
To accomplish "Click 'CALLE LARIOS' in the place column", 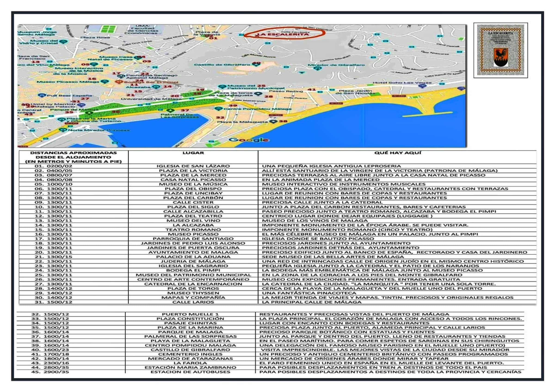I will click(193, 302).
